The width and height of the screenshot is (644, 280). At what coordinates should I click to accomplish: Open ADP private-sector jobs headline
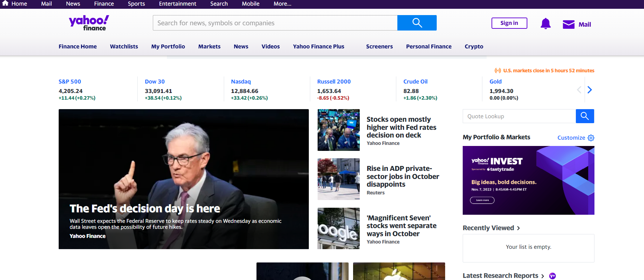tap(403, 176)
